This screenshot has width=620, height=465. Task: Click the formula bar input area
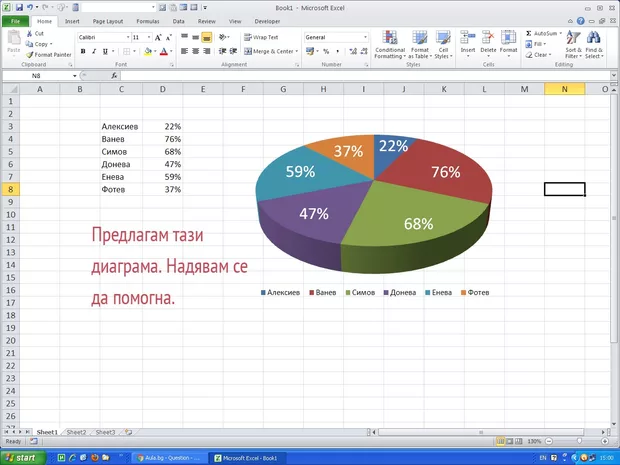pos(366,76)
